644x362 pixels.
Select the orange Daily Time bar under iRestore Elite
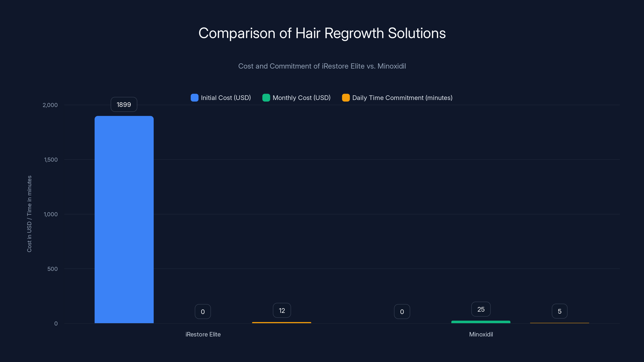tap(282, 323)
